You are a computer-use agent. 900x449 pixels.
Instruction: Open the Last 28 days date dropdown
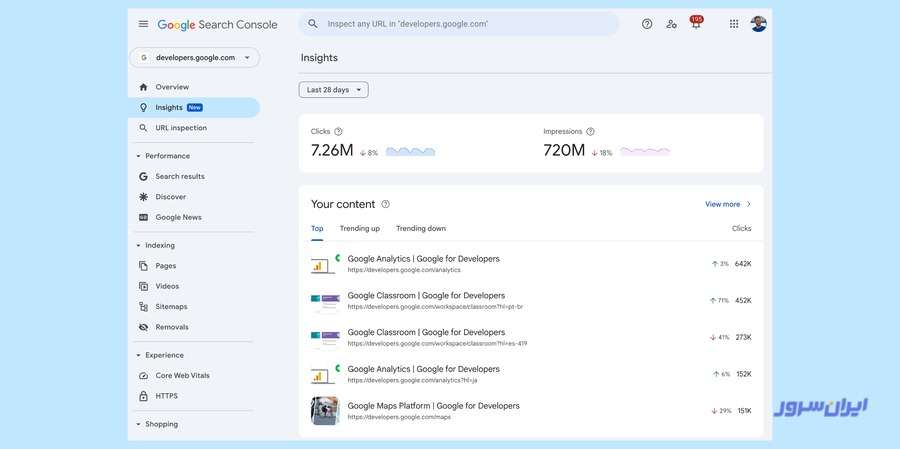pos(333,90)
